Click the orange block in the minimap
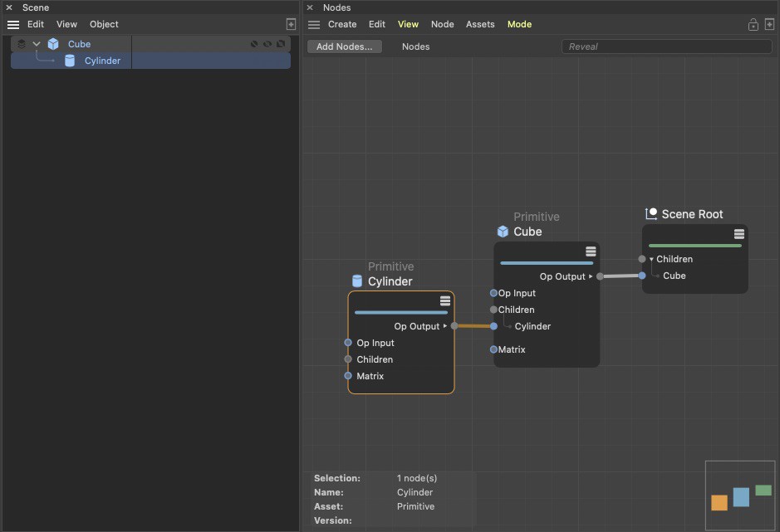This screenshot has width=780, height=532. 719,503
